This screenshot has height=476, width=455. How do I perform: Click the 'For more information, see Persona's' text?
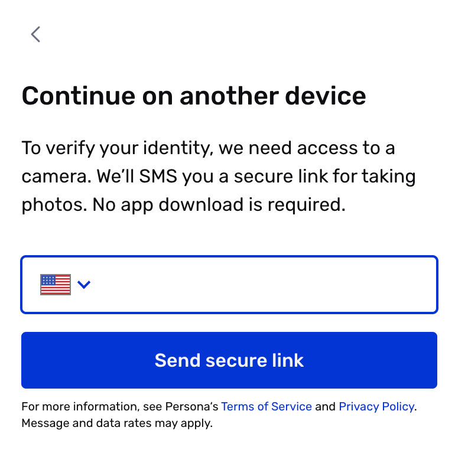(x=120, y=406)
